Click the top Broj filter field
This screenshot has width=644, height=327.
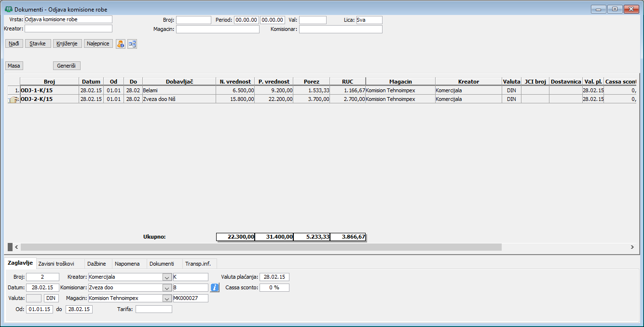193,20
